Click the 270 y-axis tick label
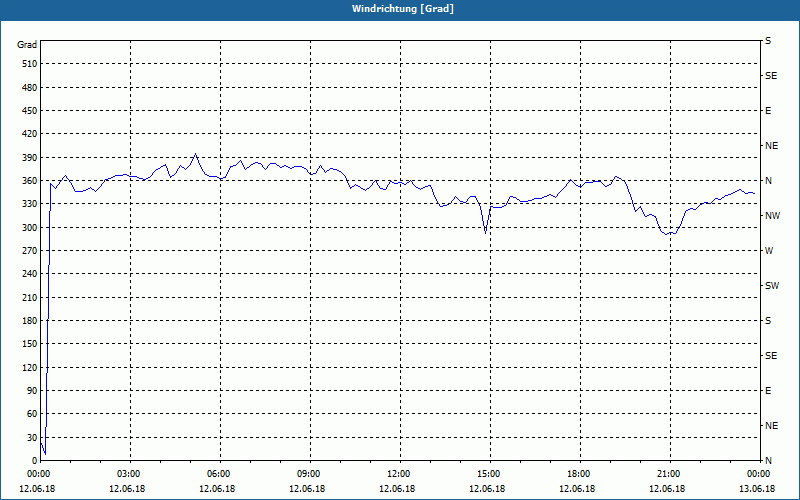 click(30, 251)
